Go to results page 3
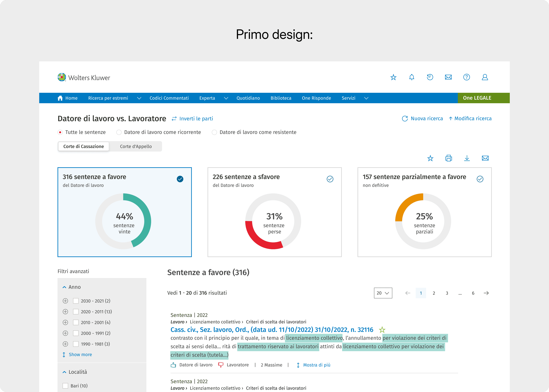Image resolution: width=549 pixels, height=392 pixels. (x=447, y=293)
